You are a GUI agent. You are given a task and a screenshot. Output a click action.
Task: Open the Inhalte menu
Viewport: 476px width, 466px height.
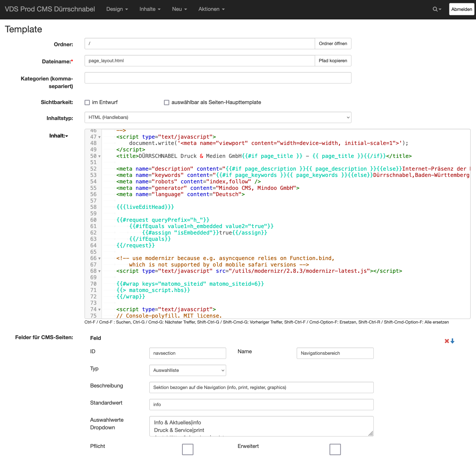(x=150, y=9)
